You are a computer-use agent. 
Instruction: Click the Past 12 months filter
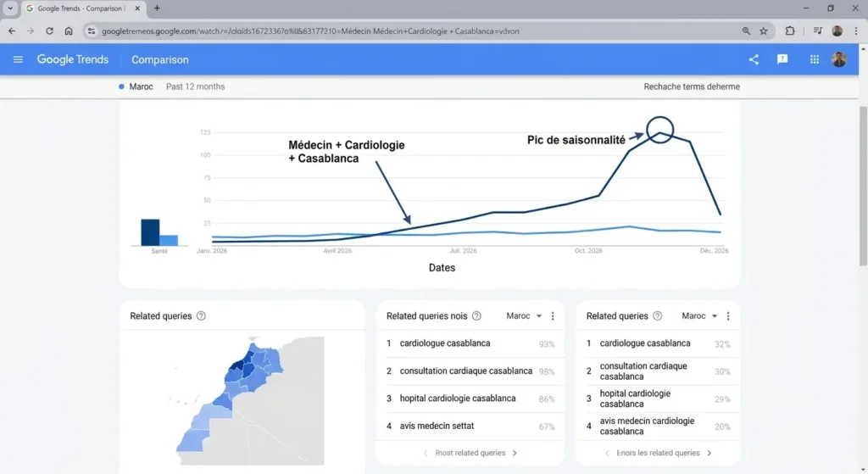point(196,86)
